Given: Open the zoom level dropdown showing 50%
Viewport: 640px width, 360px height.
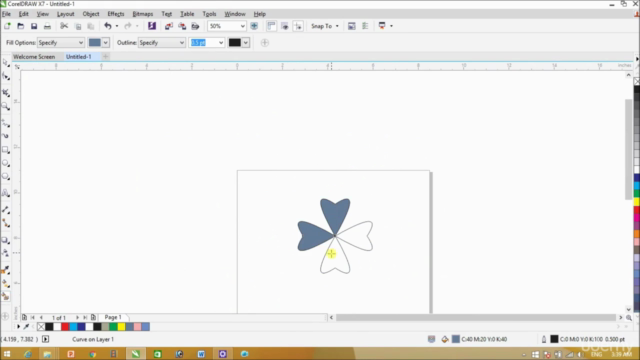Looking at the screenshot, I should (242, 26).
